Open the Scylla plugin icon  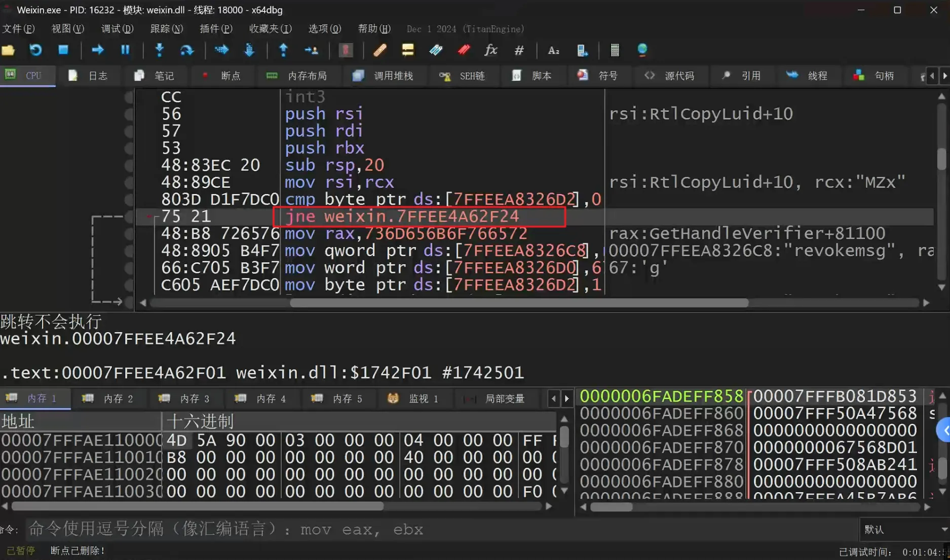(x=346, y=50)
